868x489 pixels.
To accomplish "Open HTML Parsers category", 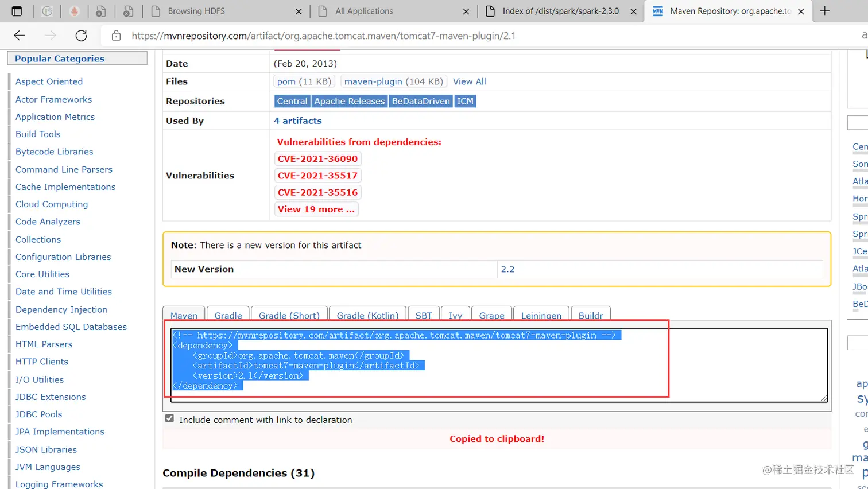I will point(44,344).
